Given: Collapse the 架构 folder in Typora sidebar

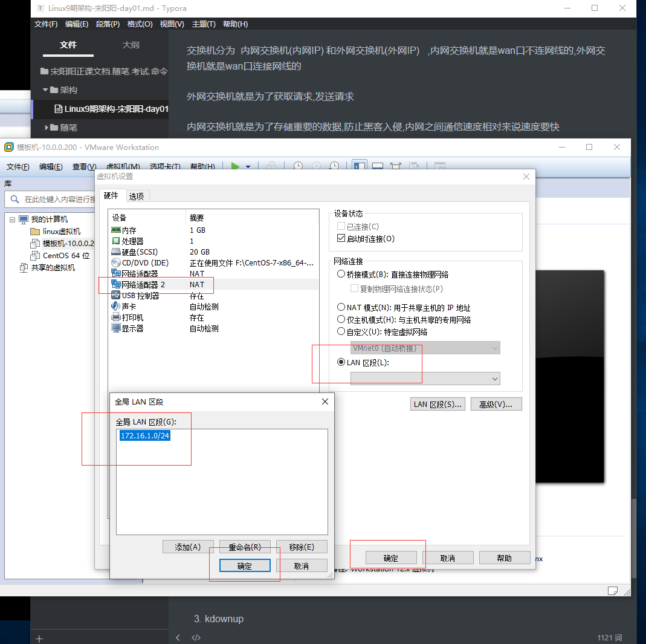Looking at the screenshot, I should click(x=45, y=89).
